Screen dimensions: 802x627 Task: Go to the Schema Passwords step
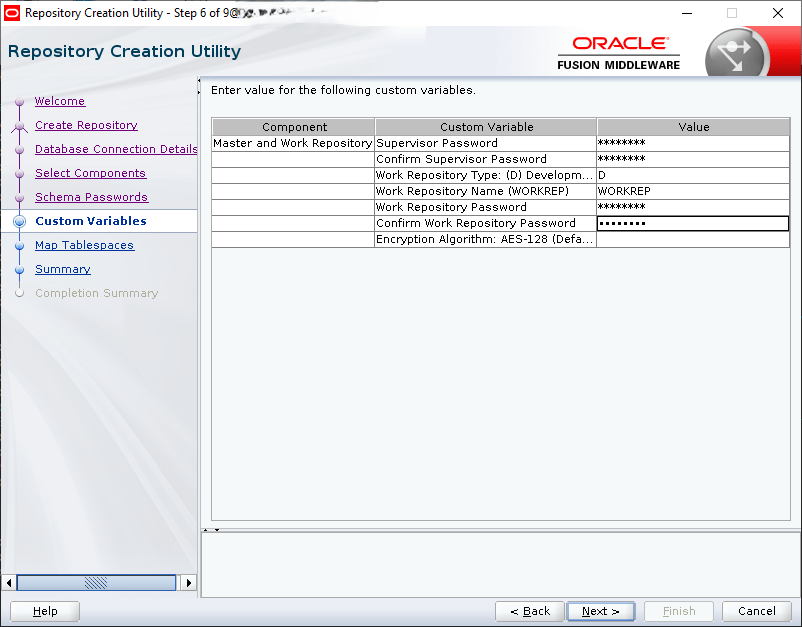[x=91, y=197]
